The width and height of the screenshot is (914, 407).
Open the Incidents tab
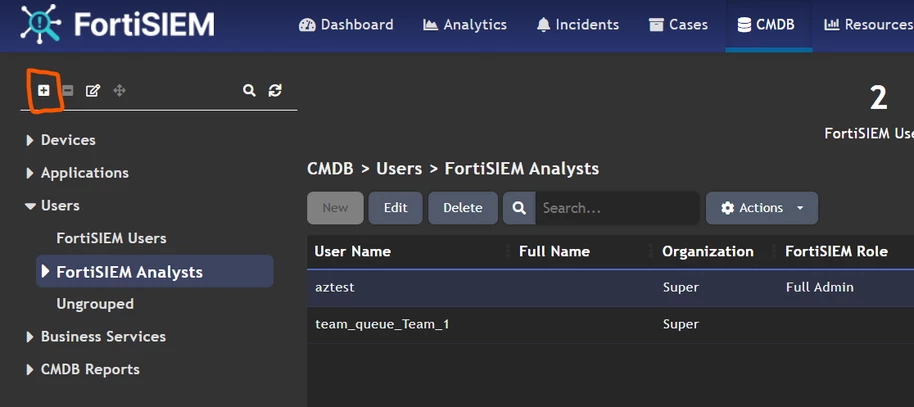click(x=578, y=25)
